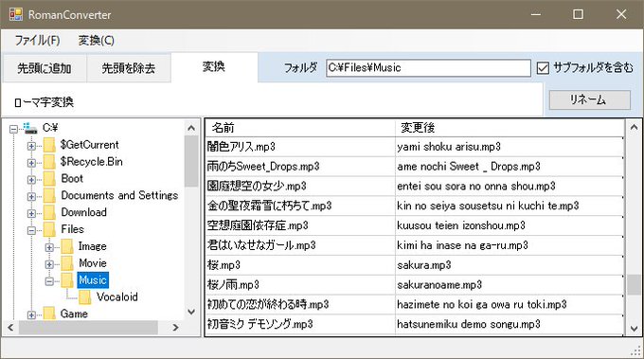644x359 pixels.
Task: Expand the Download folder node
Action: coord(31,213)
